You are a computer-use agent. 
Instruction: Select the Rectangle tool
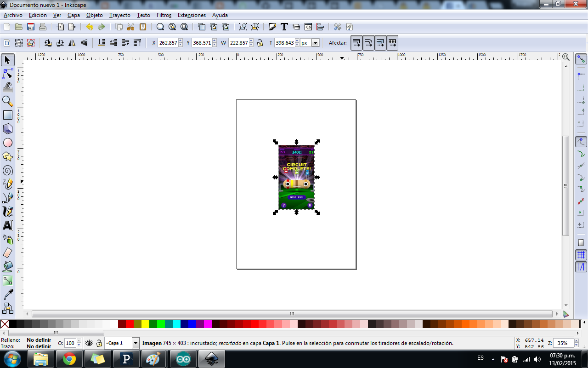8,115
